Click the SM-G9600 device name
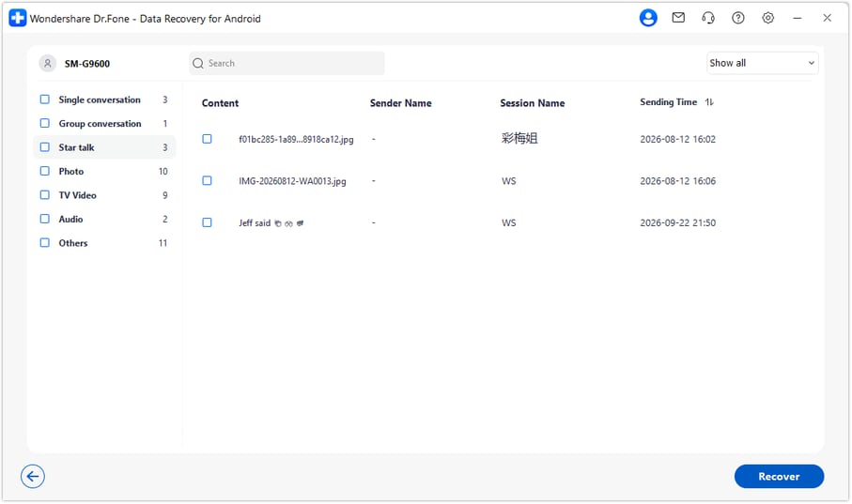852x504 pixels. [87, 64]
